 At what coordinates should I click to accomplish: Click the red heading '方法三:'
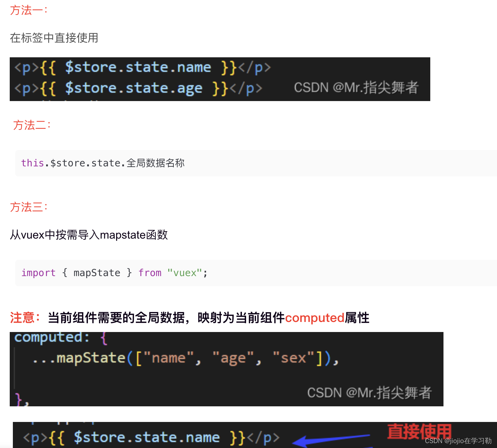pyautogui.click(x=28, y=207)
